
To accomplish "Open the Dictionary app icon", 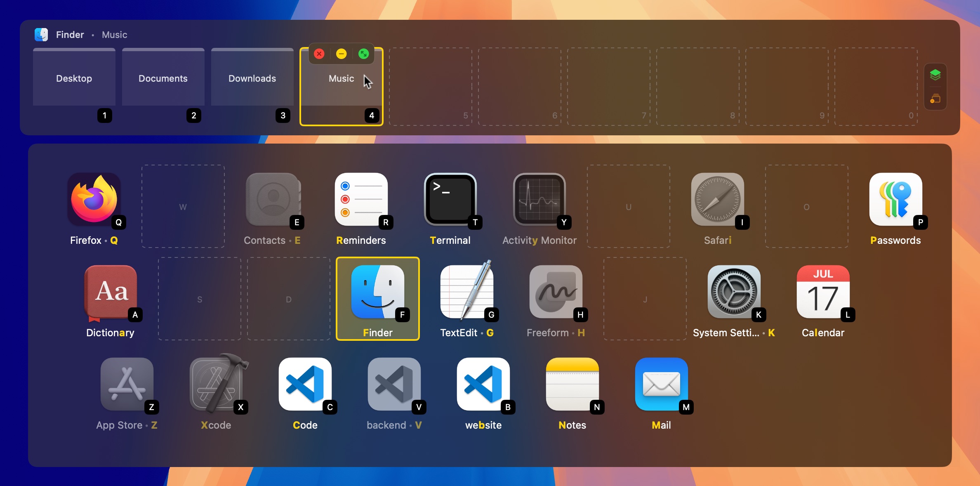I will coord(111,292).
